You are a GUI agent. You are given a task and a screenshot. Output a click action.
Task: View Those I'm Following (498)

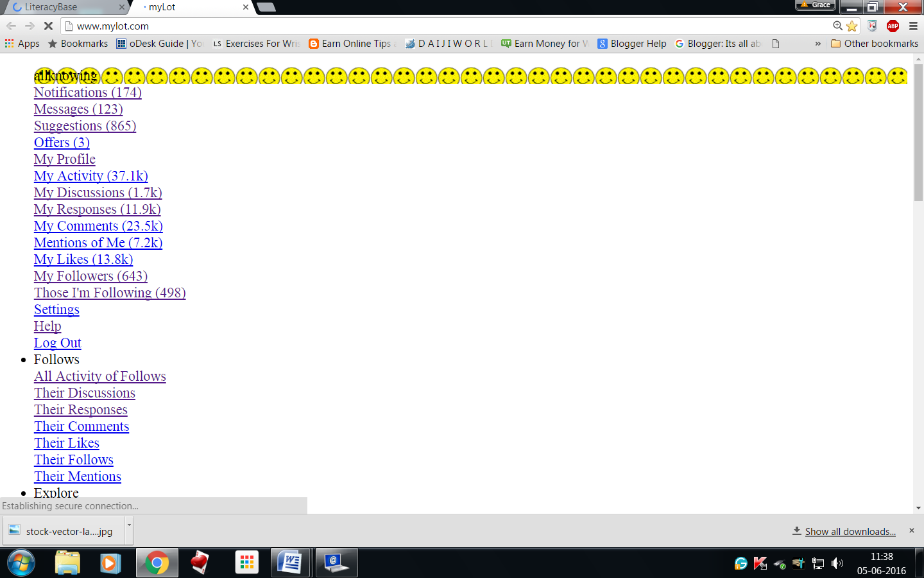(110, 293)
